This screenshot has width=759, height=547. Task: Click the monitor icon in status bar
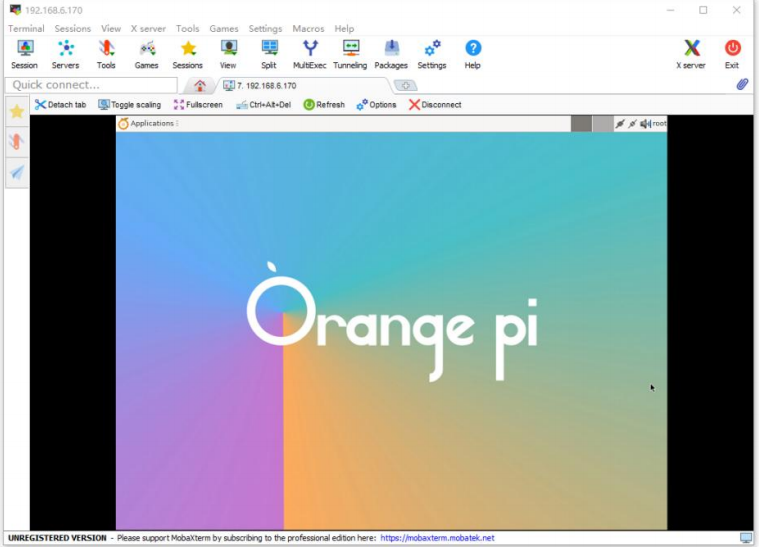click(x=746, y=538)
